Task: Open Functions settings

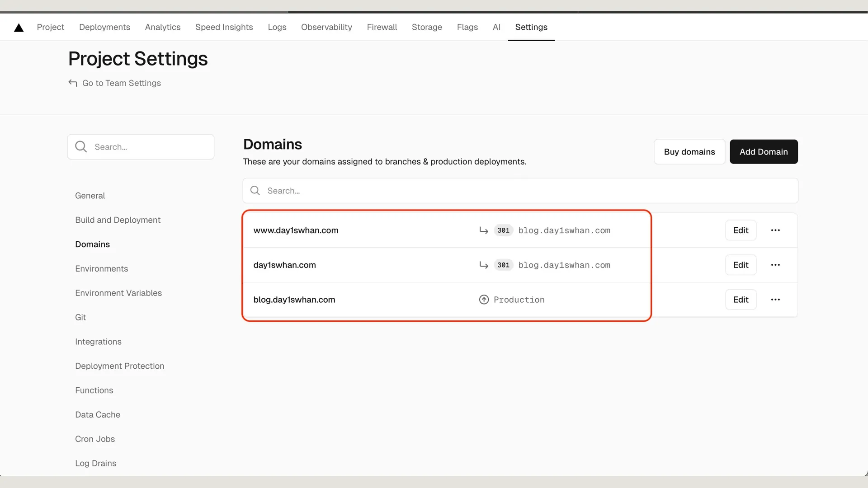Action: tap(94, 390)
